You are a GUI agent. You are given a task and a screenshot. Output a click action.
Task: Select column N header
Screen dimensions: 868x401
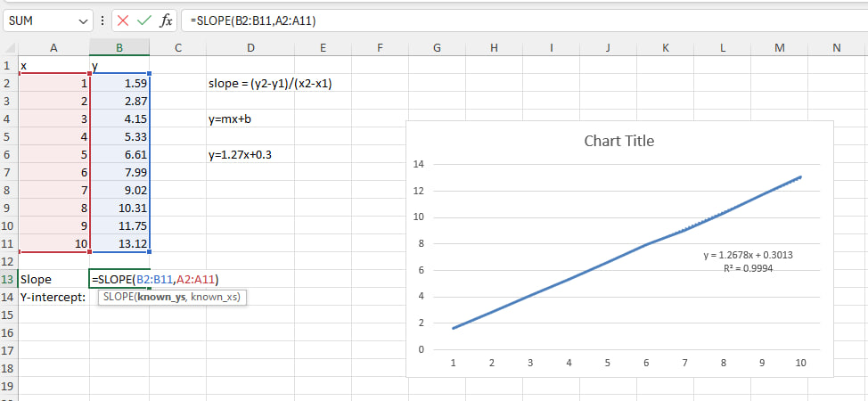835,48
